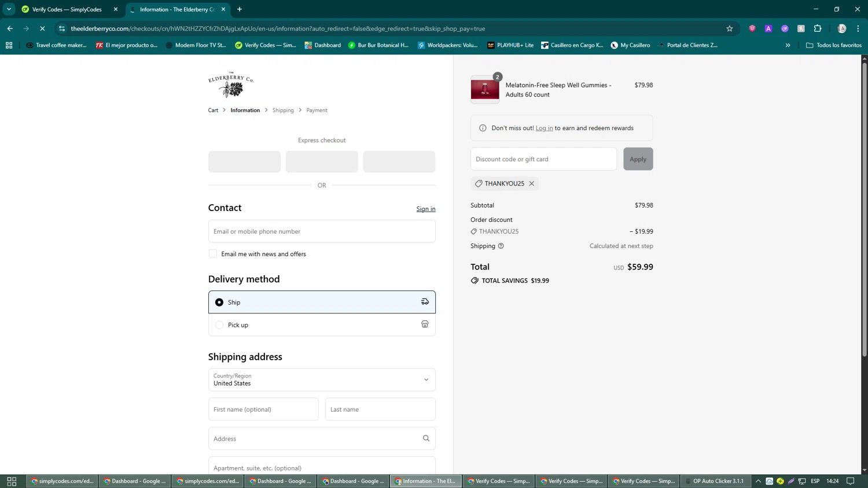This screenshot has height=488, width=868.
Task: Focus the Discount code or gift card field
Action: (x=544, y=159)
